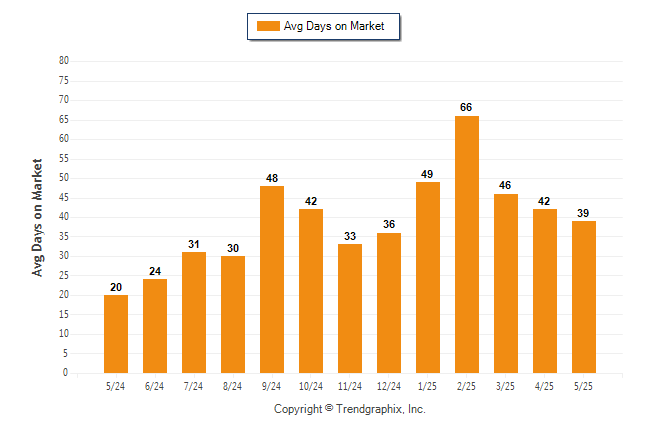Image resolution: width=646 pixels, height=434 pixels.
Task: Click the 11/24 bar with value 33
Action: pos(350,309)
